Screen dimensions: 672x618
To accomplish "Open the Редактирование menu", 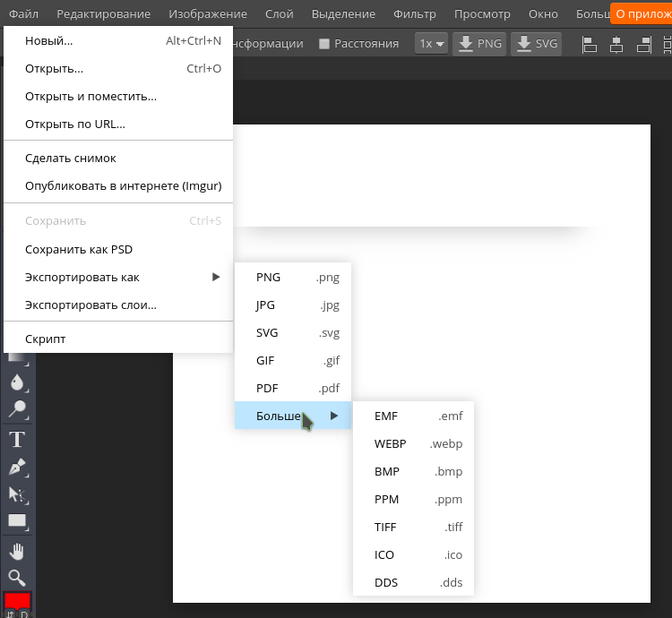I will tap(103, 14).
